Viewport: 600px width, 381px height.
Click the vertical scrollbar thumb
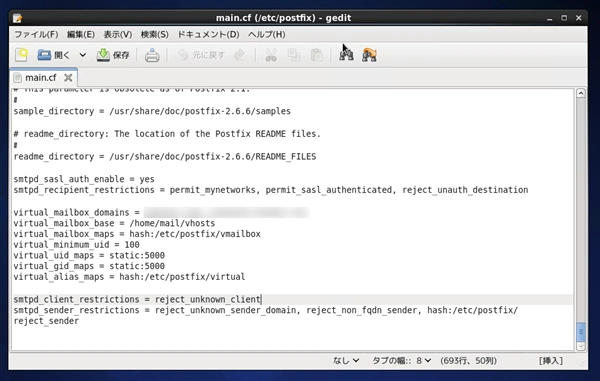(580, 332)
